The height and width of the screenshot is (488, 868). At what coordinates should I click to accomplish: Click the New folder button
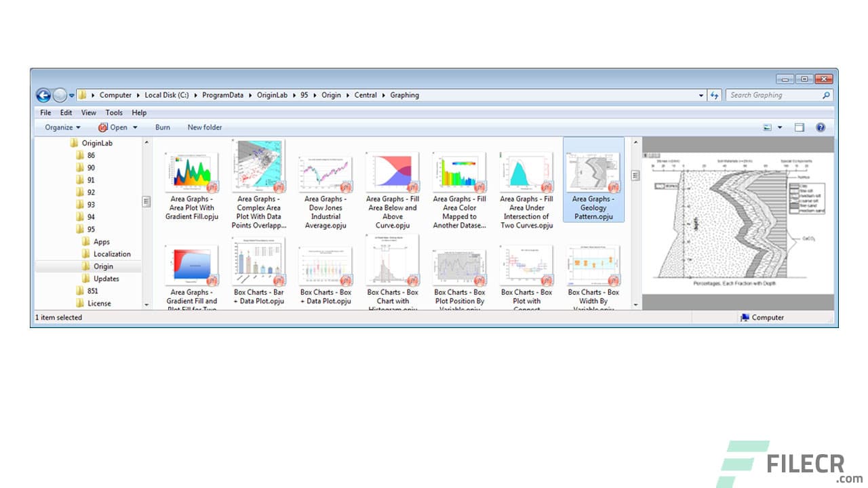pyautogui.click(x=204, y=127)
